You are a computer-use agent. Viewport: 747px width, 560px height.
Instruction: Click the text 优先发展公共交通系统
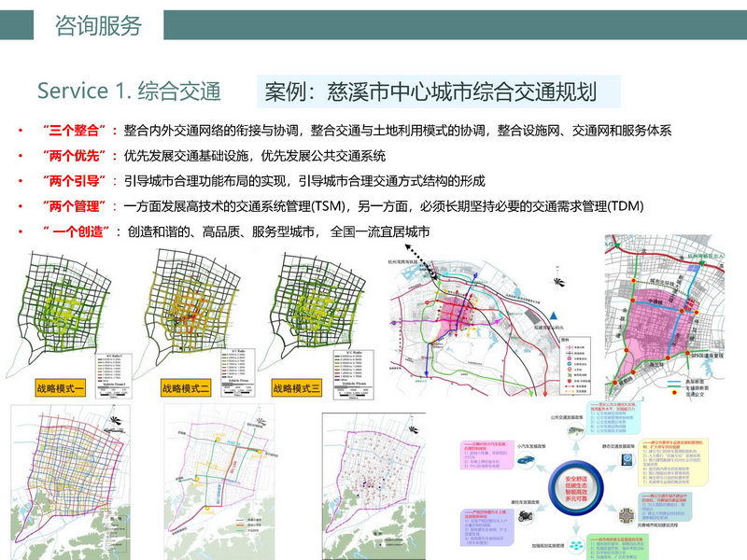(x=323, y=156)
